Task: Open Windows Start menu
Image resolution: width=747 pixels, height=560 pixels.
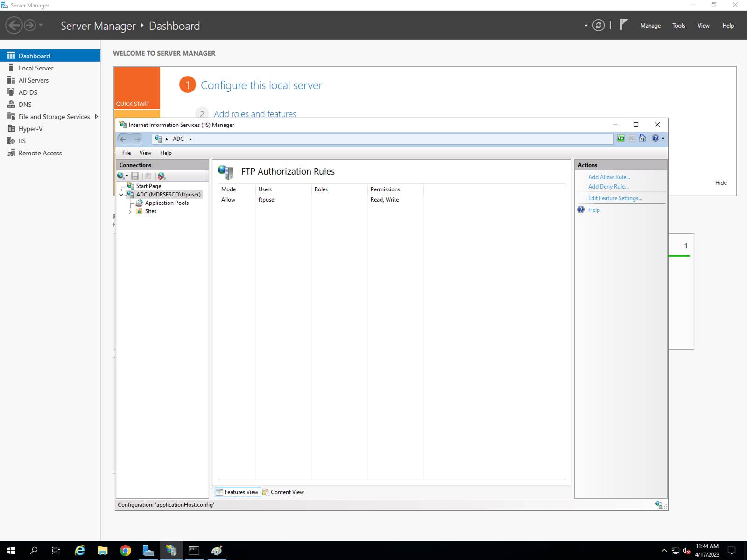Action: pos(11,551)
